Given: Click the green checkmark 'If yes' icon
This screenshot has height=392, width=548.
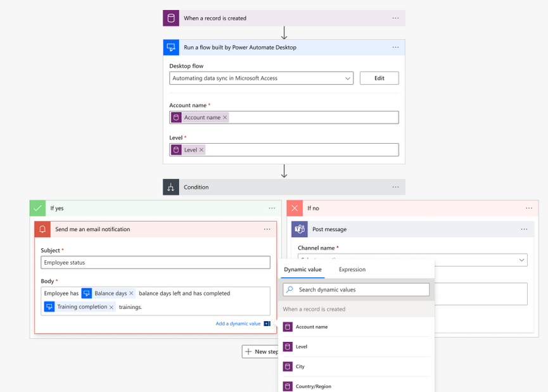Looking at the screenshot, I should click(x=38, y=208).
